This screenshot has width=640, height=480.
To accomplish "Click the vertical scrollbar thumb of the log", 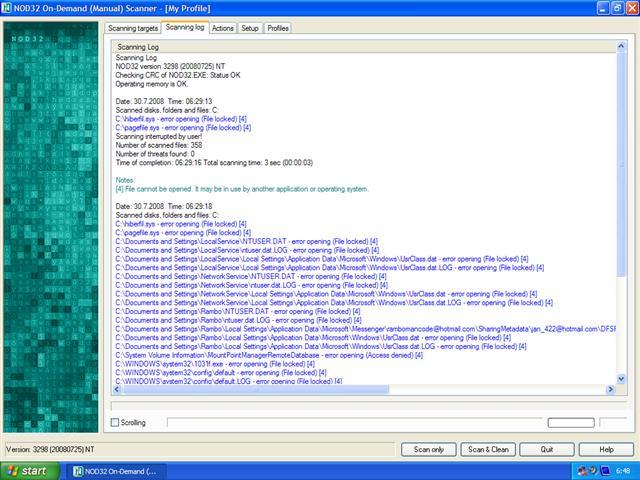I will (x=621, y=163).
